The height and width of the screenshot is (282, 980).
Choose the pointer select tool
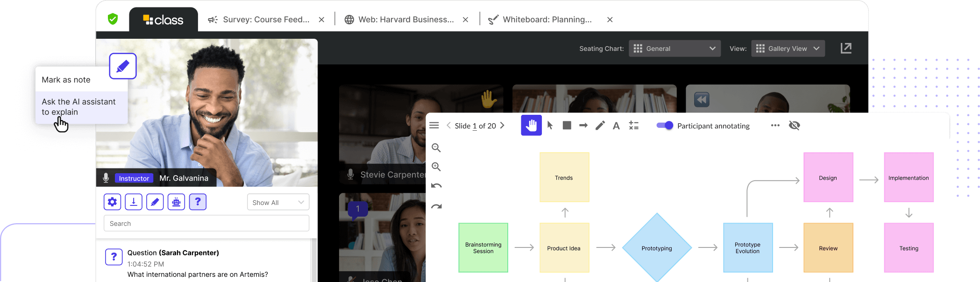(550, 125)
